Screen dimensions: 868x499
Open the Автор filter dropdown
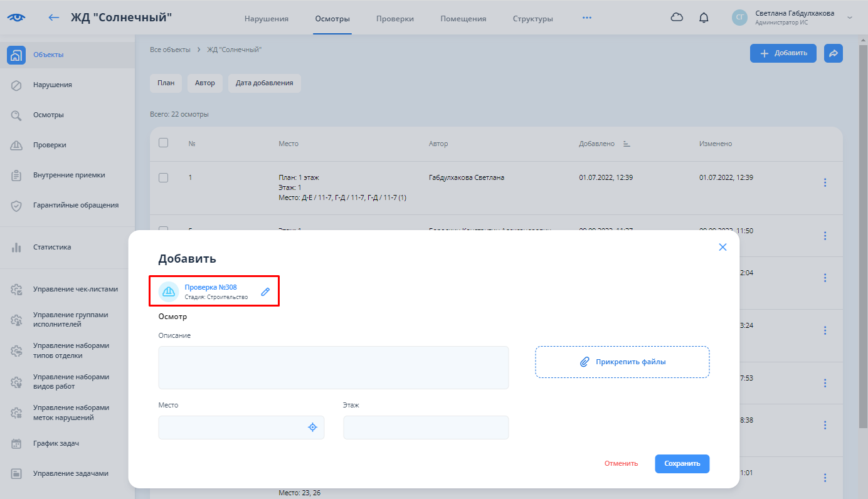204,83
